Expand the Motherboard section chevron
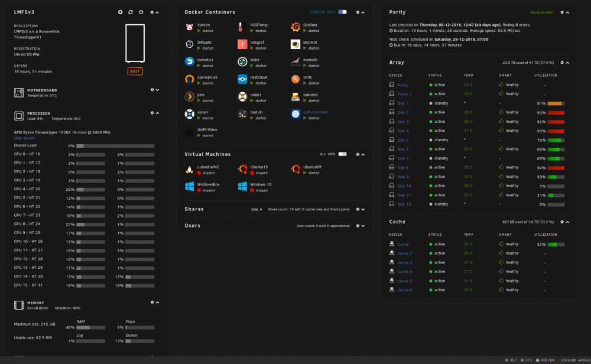The width and height of the screenshot is (591, 364). pos(158,90)
